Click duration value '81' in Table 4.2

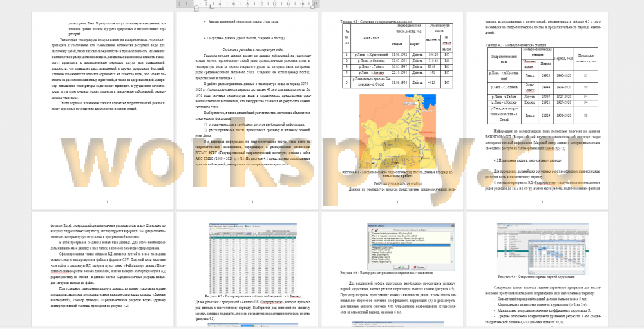click(x=585, y=75)
